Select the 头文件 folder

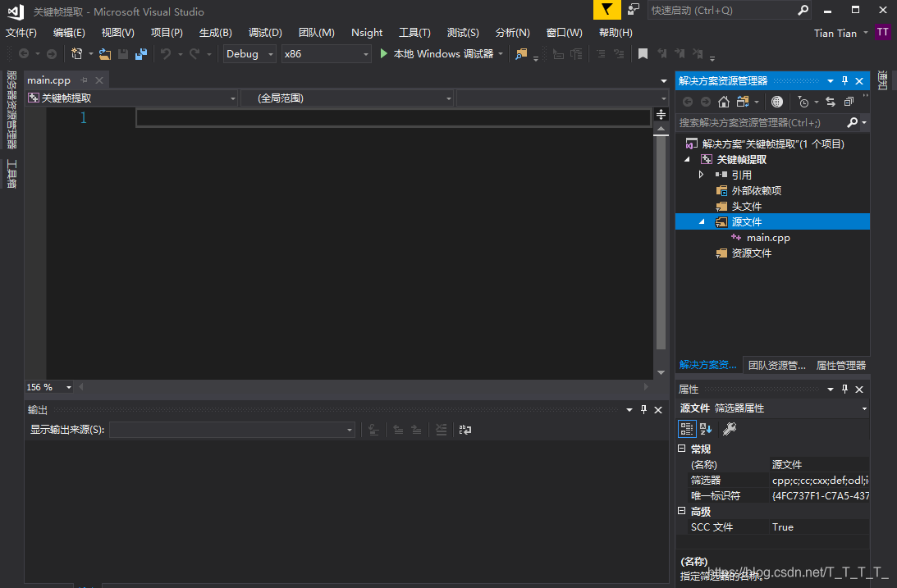pyautogui.click(x=747, y=207)
